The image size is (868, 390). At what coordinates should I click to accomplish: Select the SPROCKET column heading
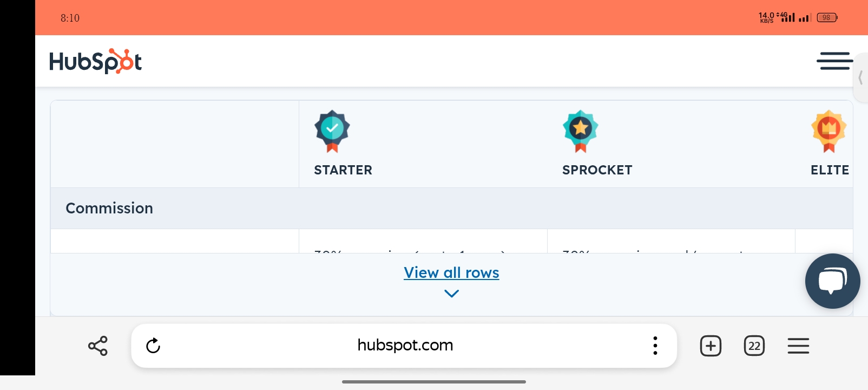[x=597, y=170]
